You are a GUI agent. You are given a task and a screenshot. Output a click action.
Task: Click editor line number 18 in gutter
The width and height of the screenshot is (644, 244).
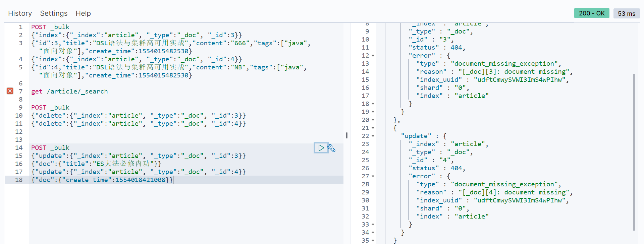(19, 180)
